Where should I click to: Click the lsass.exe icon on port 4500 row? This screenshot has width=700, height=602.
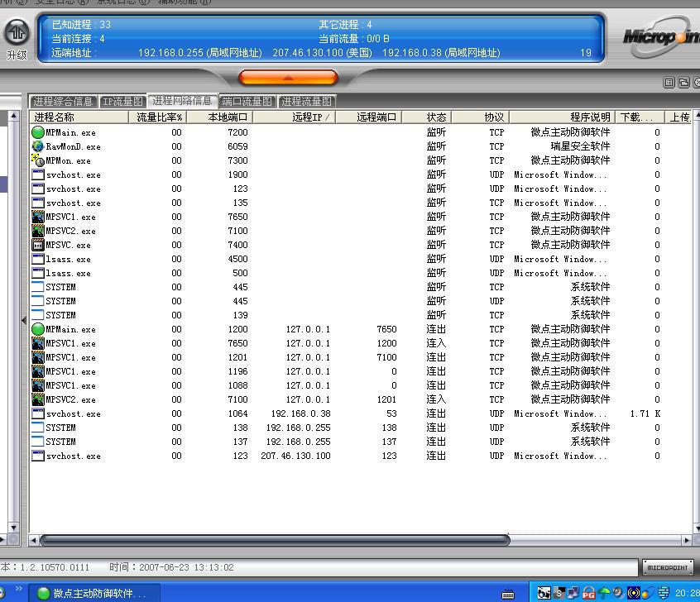38,259
